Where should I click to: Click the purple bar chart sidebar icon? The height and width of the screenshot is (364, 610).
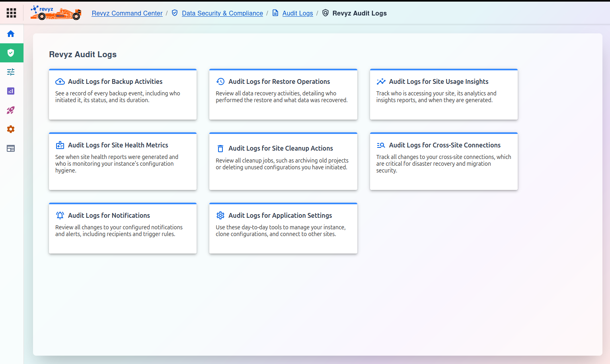click(x=11, y=91)
